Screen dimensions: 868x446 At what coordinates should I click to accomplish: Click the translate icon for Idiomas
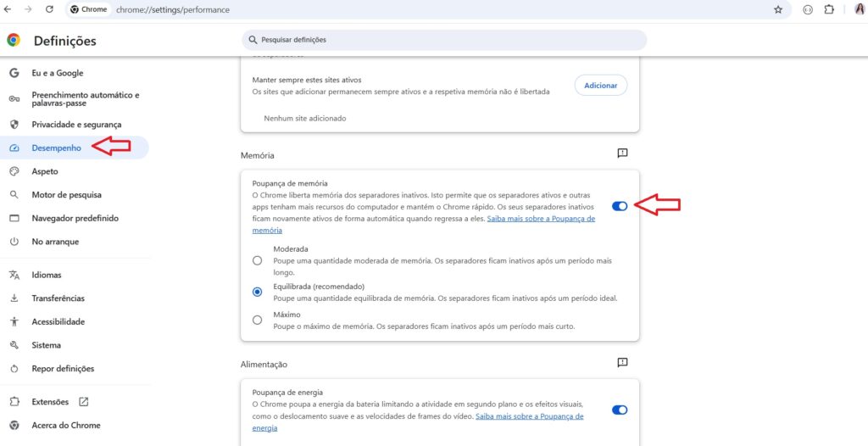coord(14,275)
